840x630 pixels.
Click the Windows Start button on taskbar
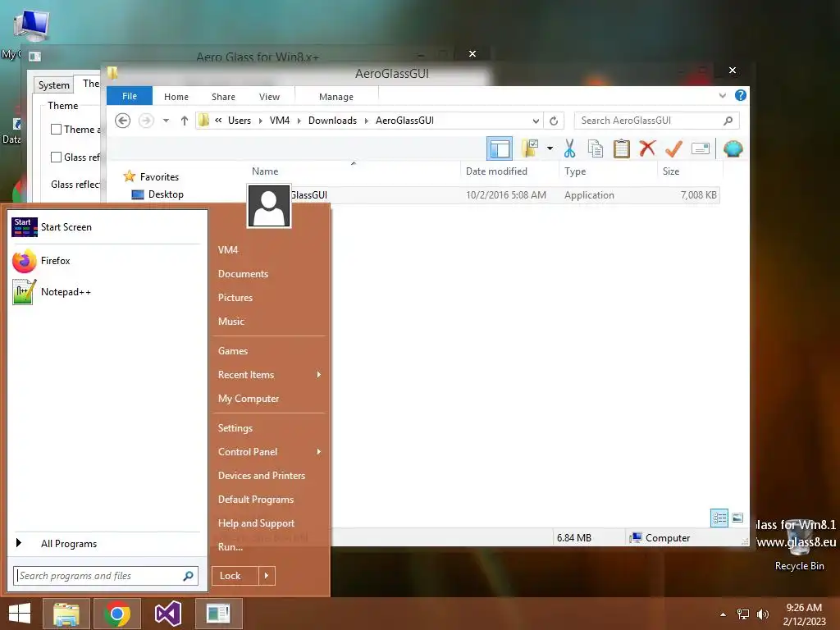tap(20, 614)
